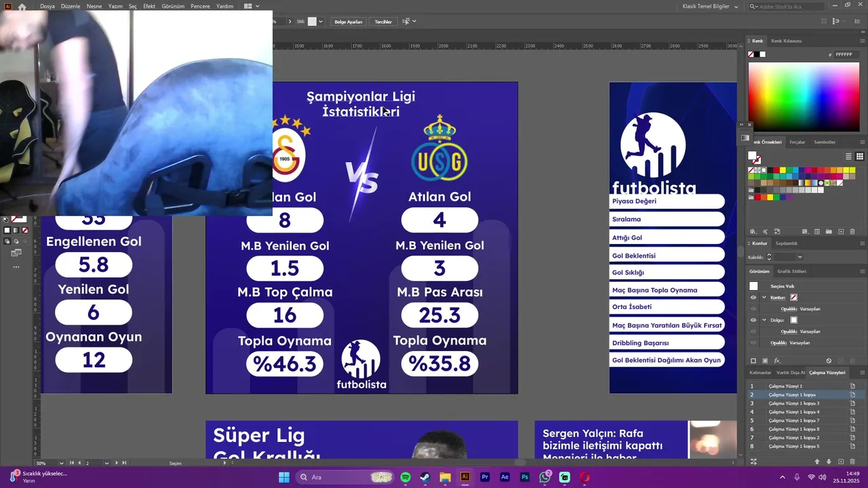868x488 pixels.
Task: Click the Dolgu white fill swatch
Action: pos(793,320)
